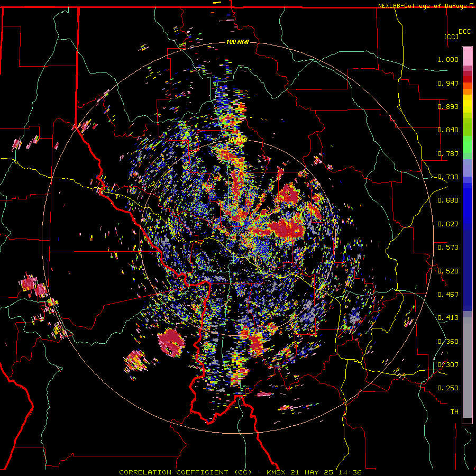Screen dimensions: 476x476
Task: Click the [CC] unit label
Action: [451, 36]
